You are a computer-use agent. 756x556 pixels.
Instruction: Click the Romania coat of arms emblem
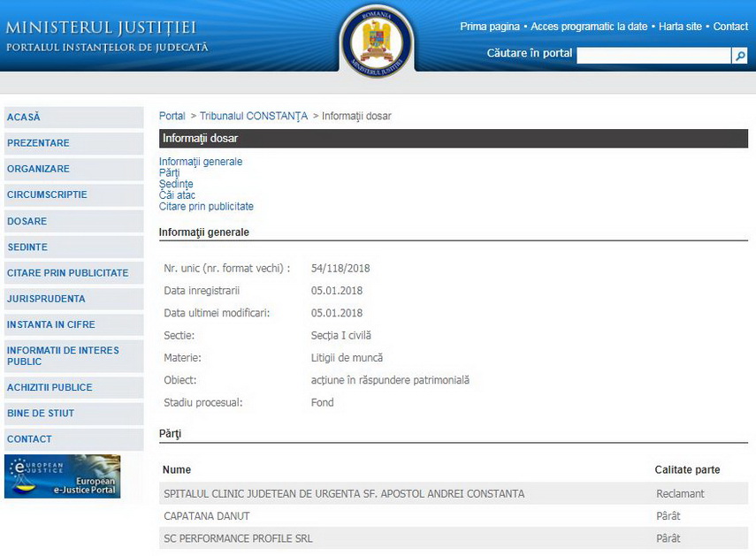[x=377, y=39]
